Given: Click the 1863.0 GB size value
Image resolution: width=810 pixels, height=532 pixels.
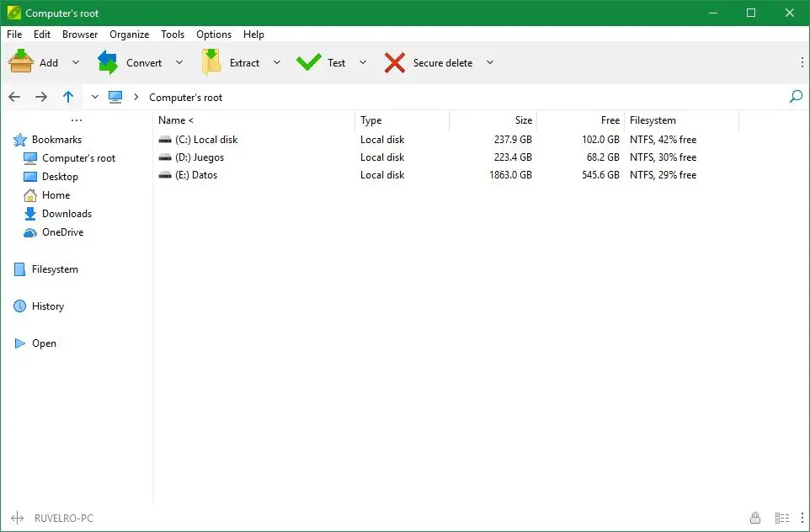Looking at the screenshot, I should click(x=510, y=174).
